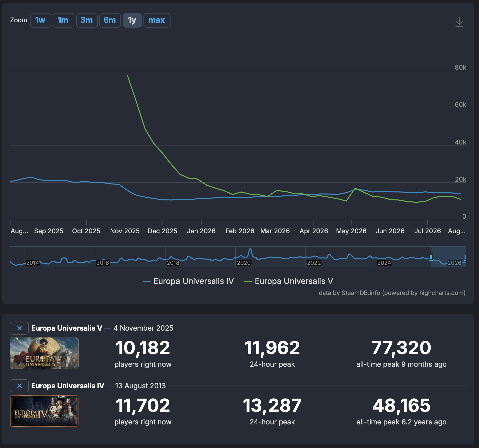479x448 pixels.
Task: Click the Feb 2026 axis label
Action: coord(240,231)
